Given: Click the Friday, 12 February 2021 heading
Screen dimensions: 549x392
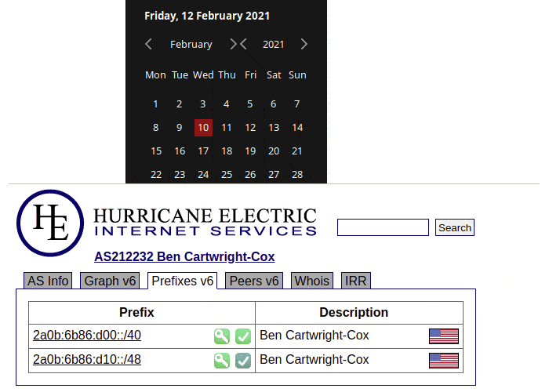Looking at the screenshot, I should 207,16.
